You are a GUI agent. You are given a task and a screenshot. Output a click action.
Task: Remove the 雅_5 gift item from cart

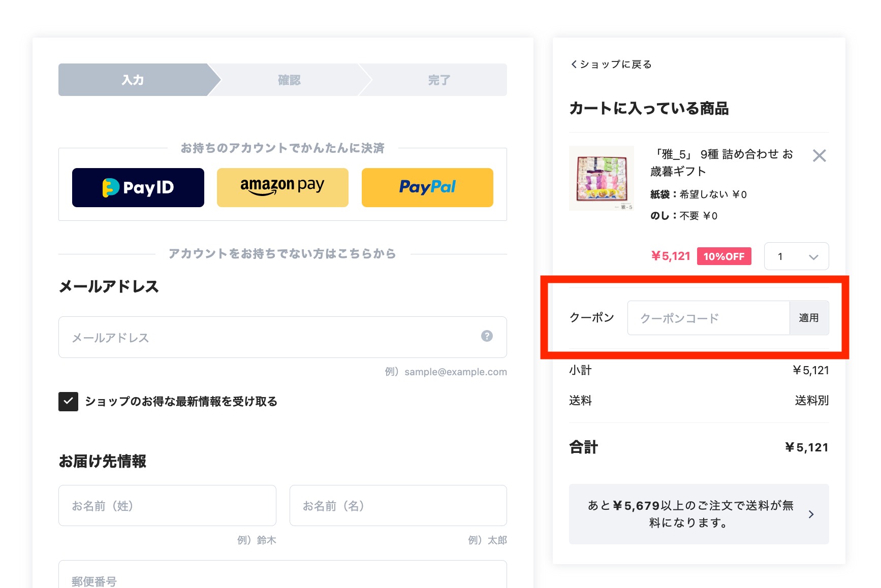(819, 155)
